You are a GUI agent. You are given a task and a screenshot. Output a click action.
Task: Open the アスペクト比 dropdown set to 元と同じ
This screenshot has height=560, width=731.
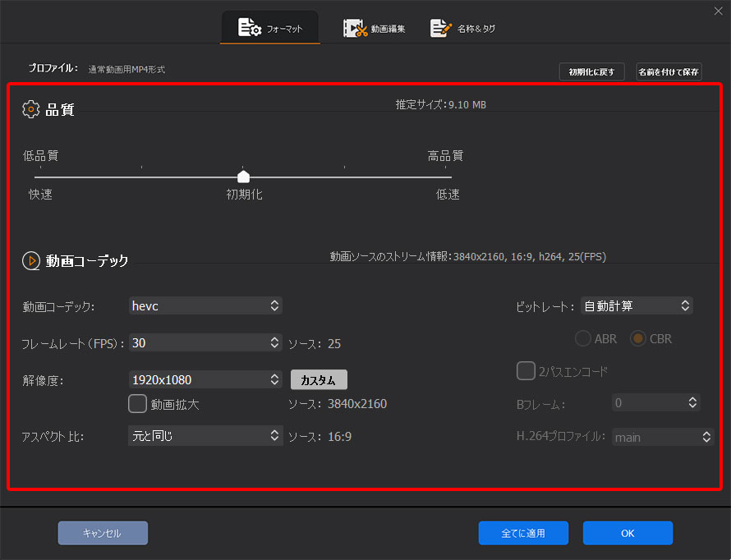[x=205, y=436]
